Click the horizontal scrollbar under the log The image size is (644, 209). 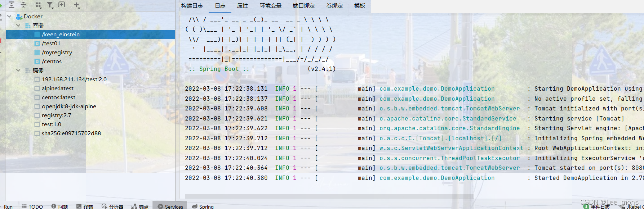click(x=329, y=196)
